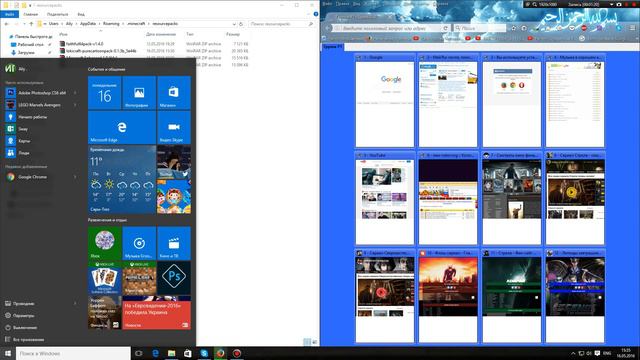Open the Microsoft Edge tile

[122, 127]
